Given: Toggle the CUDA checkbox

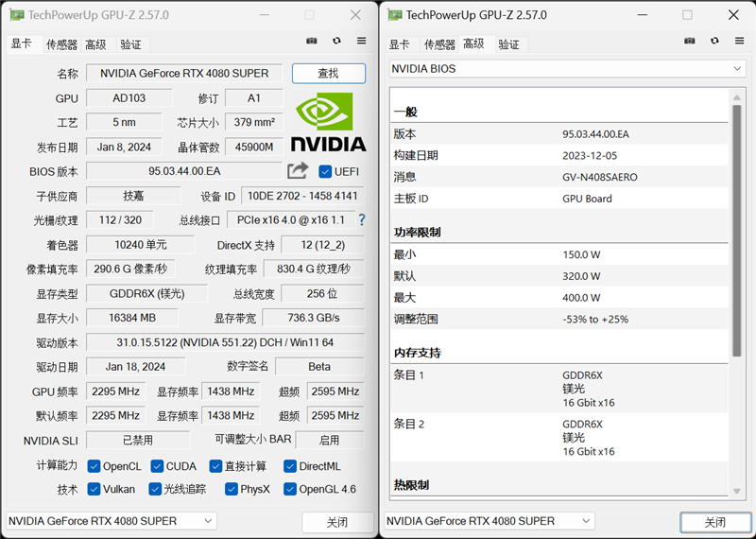Looking at the screenshot, I should 157,466.
